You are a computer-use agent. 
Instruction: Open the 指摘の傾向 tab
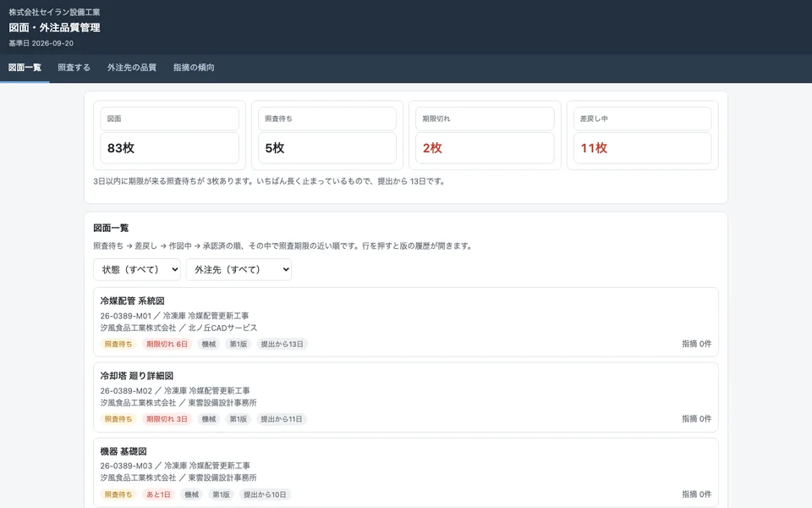click(x=194, y=68)
